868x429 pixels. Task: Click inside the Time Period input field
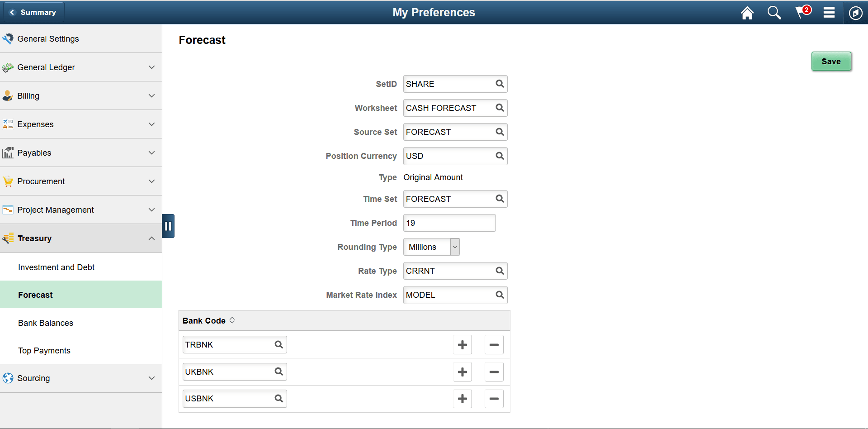449,223
